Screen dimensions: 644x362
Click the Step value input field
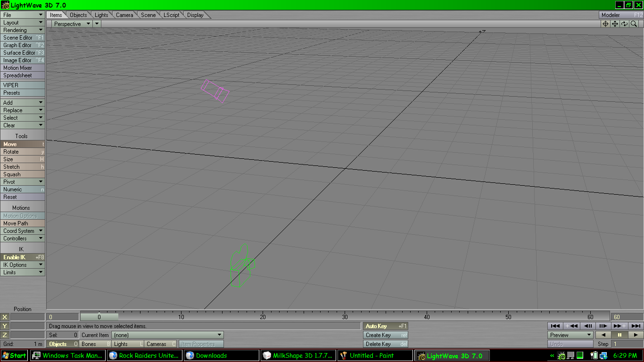pos(627,344)
